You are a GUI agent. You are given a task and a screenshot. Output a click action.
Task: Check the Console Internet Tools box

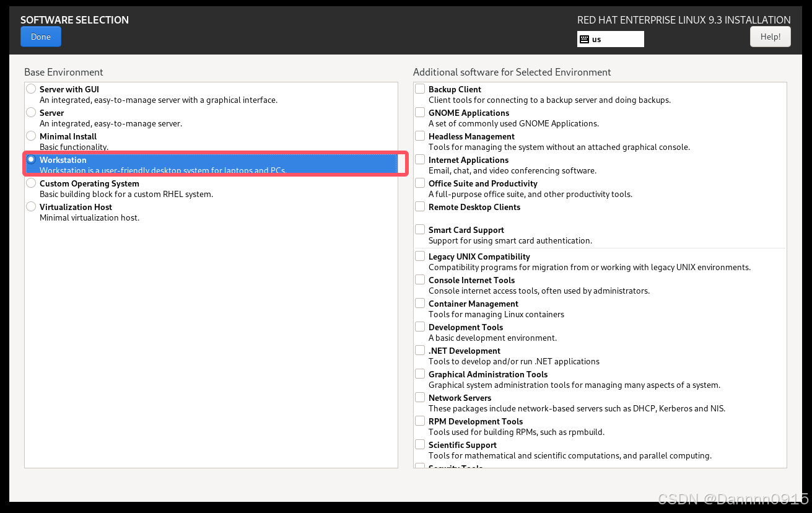420,280
